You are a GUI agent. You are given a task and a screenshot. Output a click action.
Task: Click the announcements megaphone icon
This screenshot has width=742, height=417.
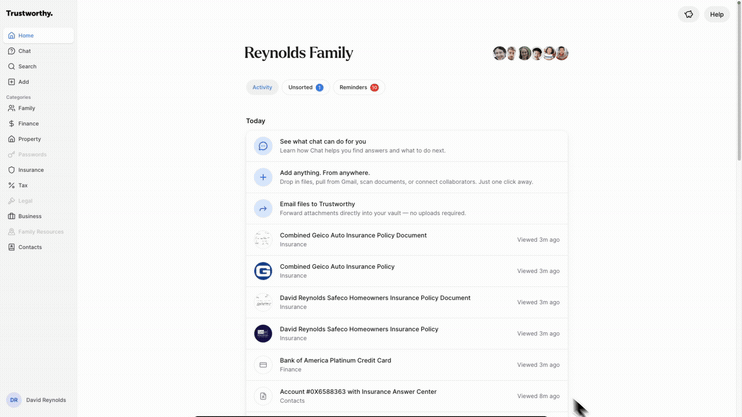tap(688, 14)
